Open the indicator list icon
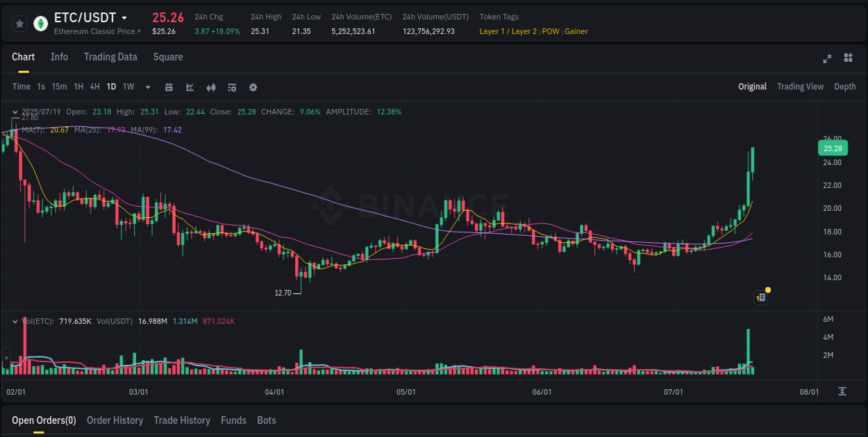Image resolution: width=868 pixels, height=437 pixels. [232, 87]
